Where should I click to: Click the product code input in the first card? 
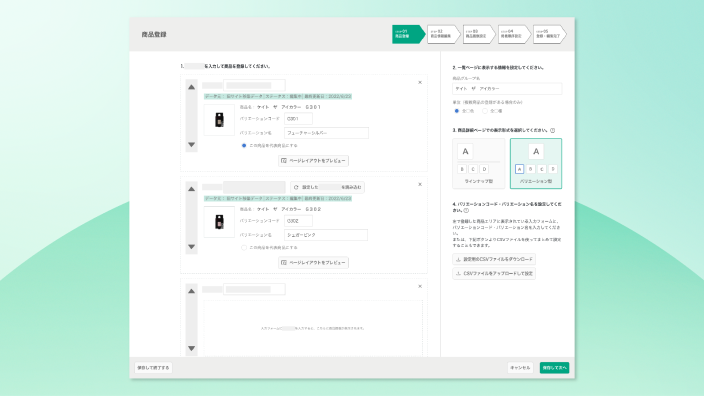click(255, 85)
